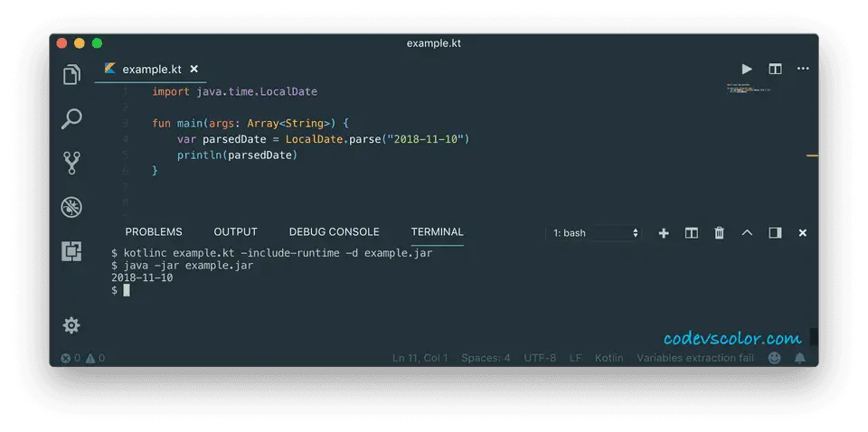Open the Explorer files view
868x432 pixels.
coord(71,75)
